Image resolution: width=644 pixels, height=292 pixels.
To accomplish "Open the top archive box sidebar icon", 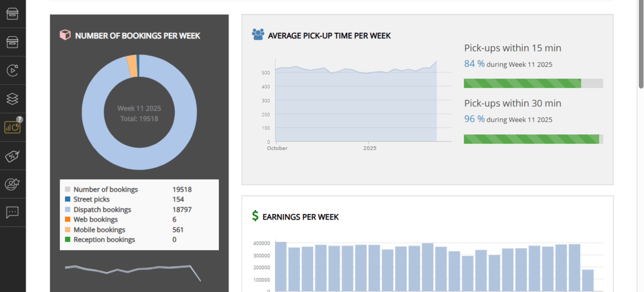I will tap(12, 14).
